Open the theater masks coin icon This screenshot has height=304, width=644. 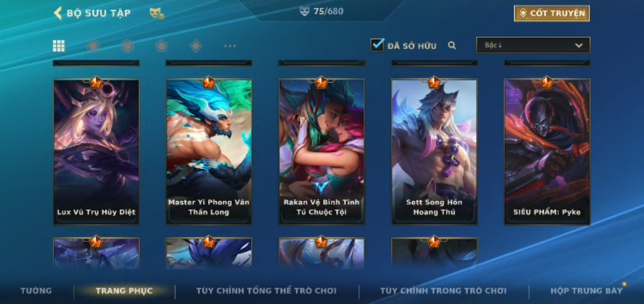[157, 14]
